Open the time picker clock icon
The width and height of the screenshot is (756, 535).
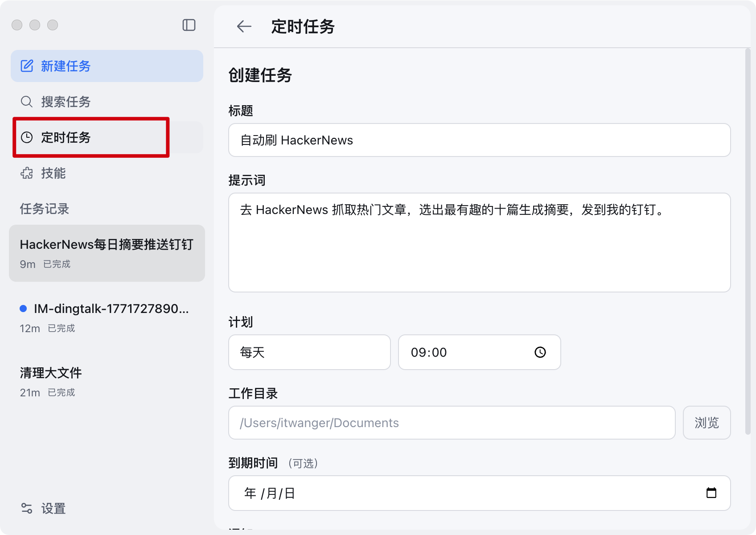[x=540, y=352]
